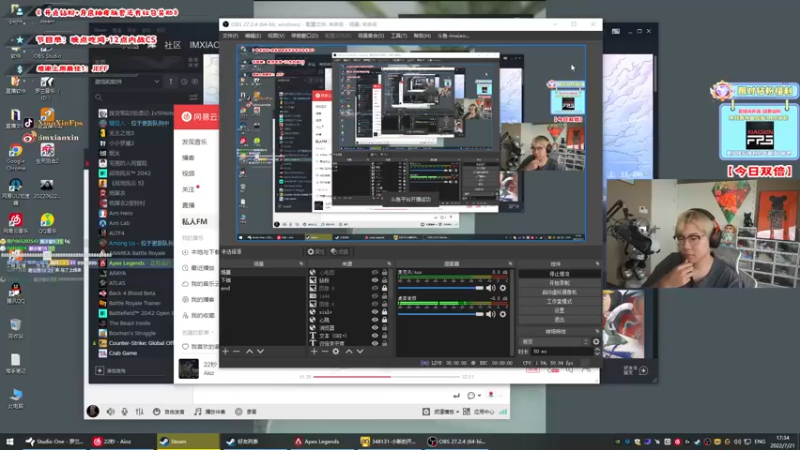Viewport: 800px width, 450px height.
Task: Toggle visibility of 心跳 source
Action: point(375,320)
